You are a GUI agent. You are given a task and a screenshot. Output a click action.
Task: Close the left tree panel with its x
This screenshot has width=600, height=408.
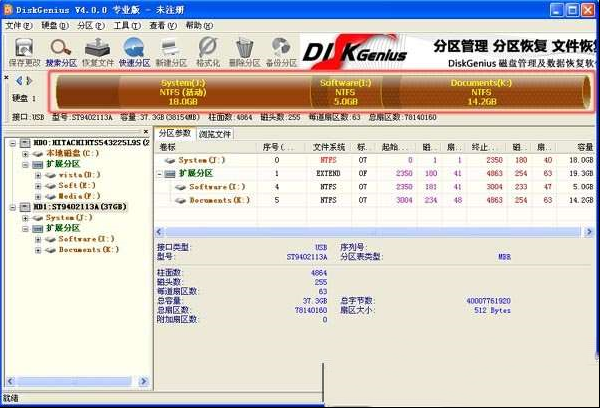tap(146, 131)
